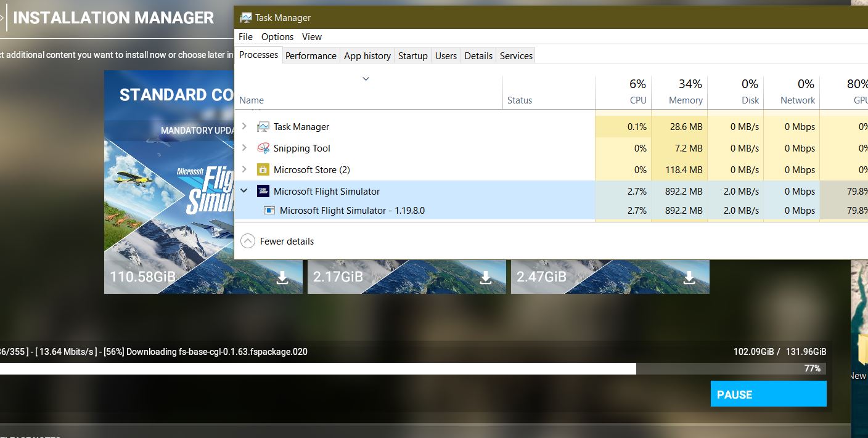
Task: Click the Task Manager title bar icon
Action: [x=245, y=18]
